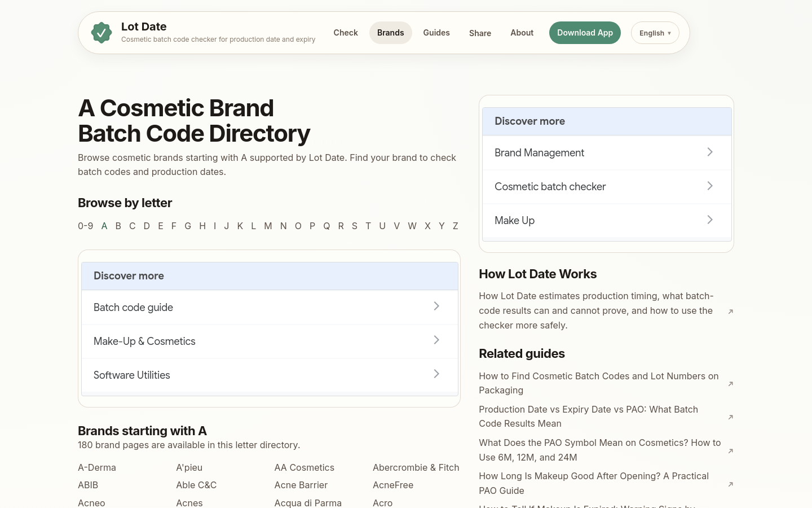Open the Cosmetic batch checker row
812x508 pixels.
tap(607, 187)
